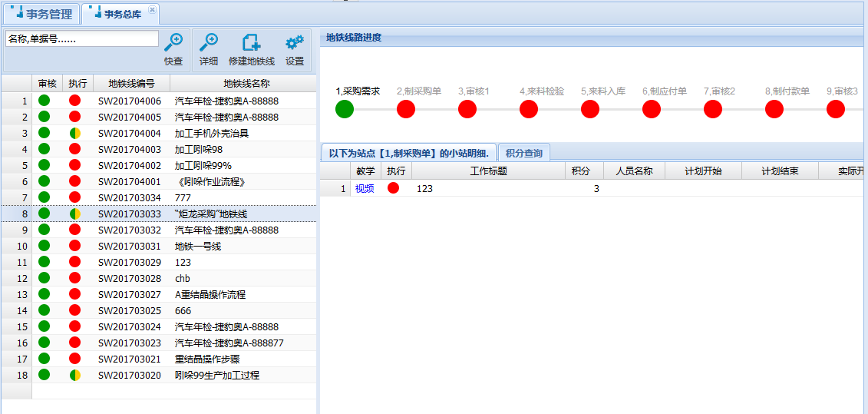The image size is (868, 414).
Task: Open the 视频 teaching link
Action: click(365, 188)
